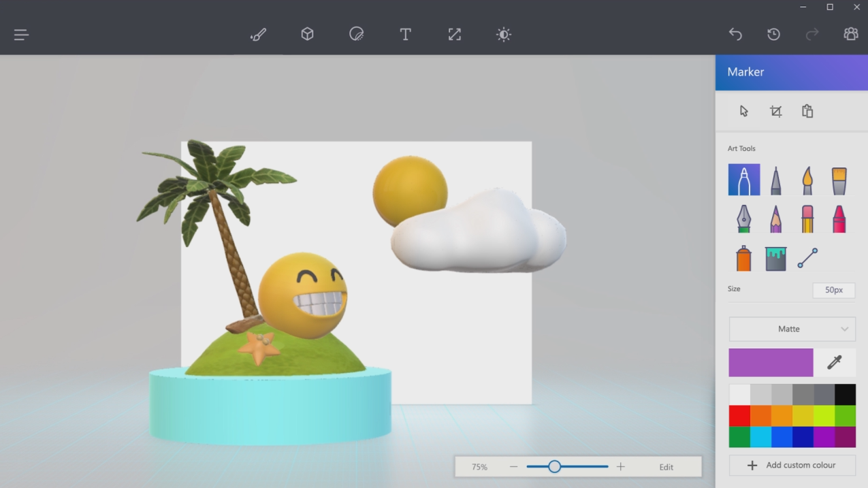Click the 75% zoom value
This screenshot has height=488, width=868.
coord(480,467)
